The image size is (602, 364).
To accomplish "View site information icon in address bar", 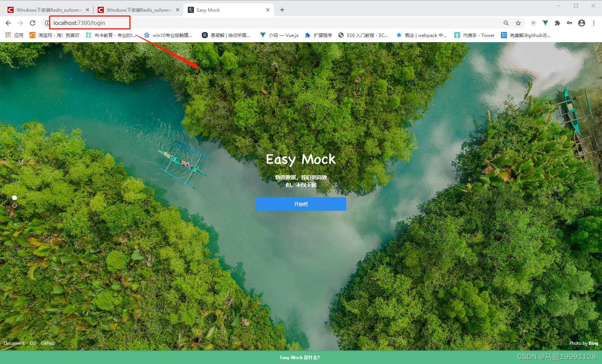I will click(x=47, y=23).
